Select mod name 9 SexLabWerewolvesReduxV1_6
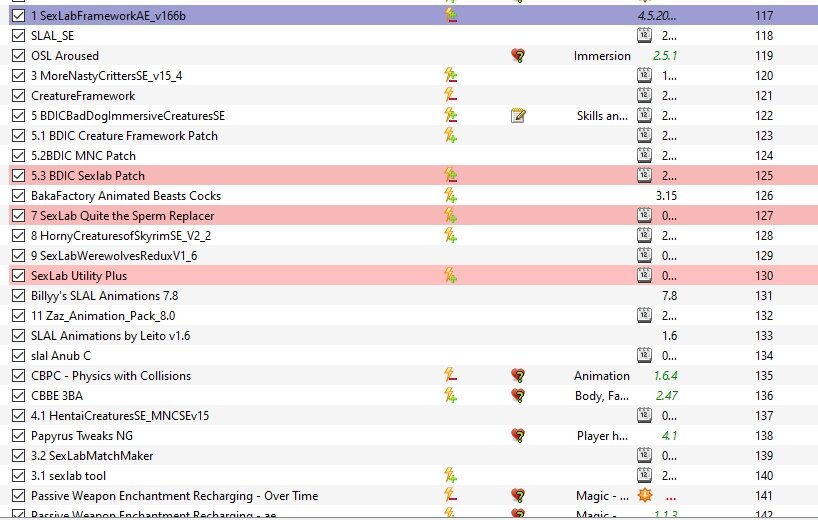Viewport: 818px width, 520px height. [x=114, y=256]
